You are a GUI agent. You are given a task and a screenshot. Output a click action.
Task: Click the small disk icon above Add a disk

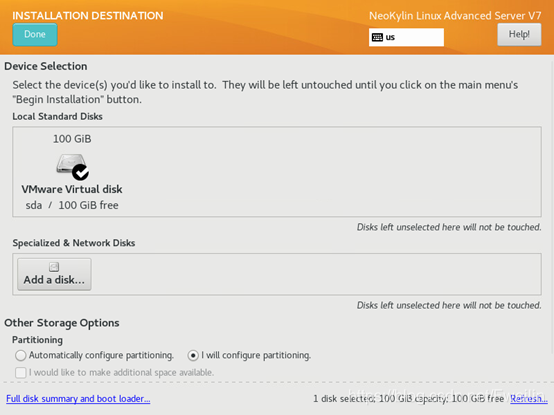(54, 267)
